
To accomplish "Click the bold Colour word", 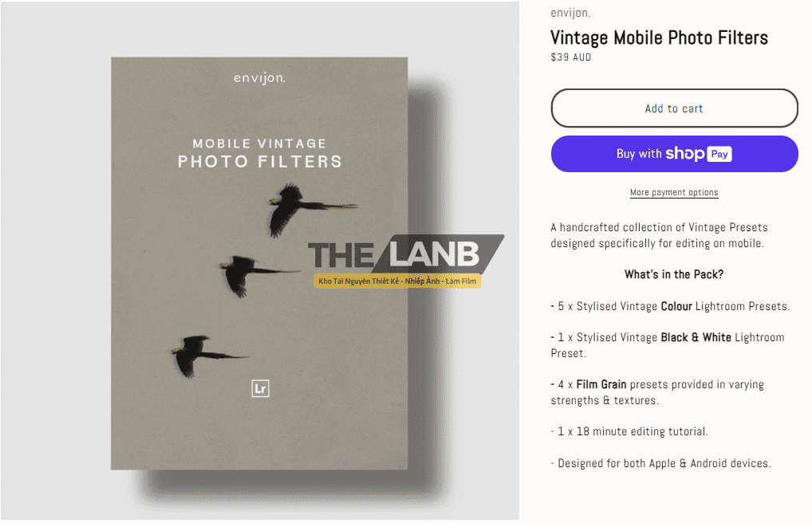I will click(x=676, y=306).
